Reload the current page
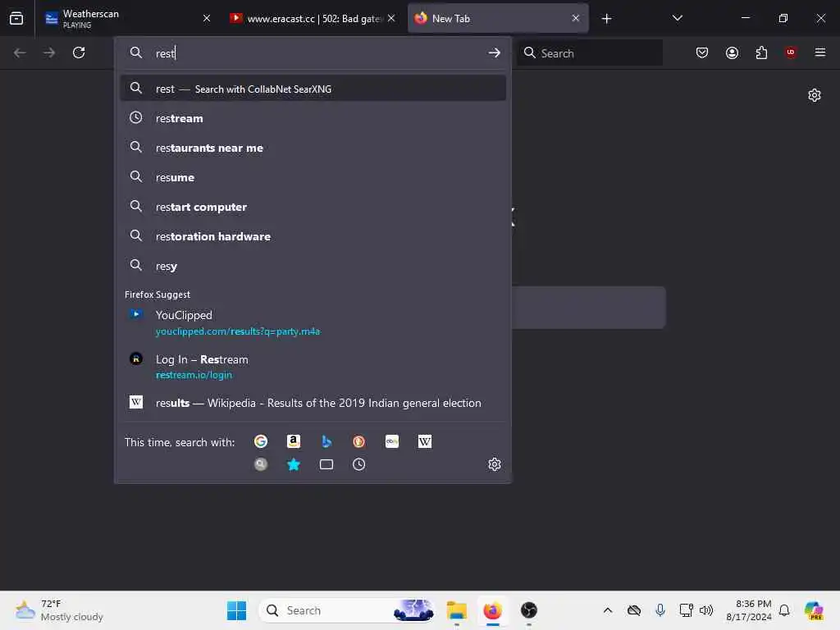The width and height of the screenshot is (840, 630). [x=79, y=52]
